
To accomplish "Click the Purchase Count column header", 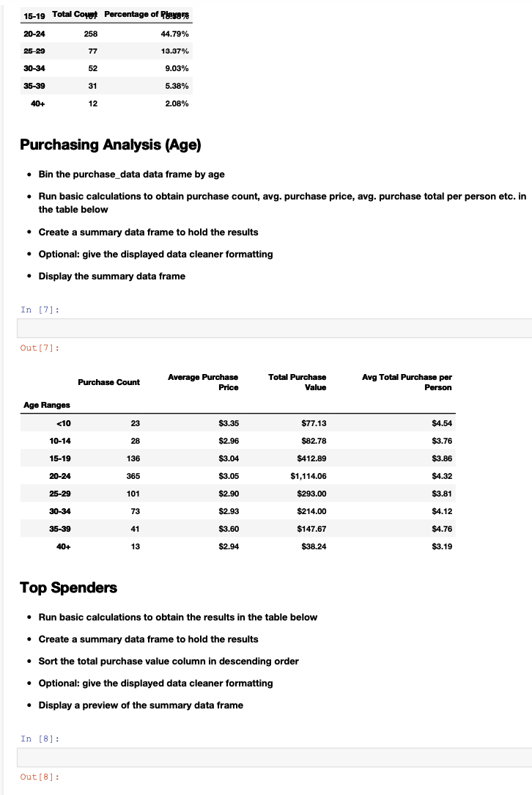I will coord(108,382).
